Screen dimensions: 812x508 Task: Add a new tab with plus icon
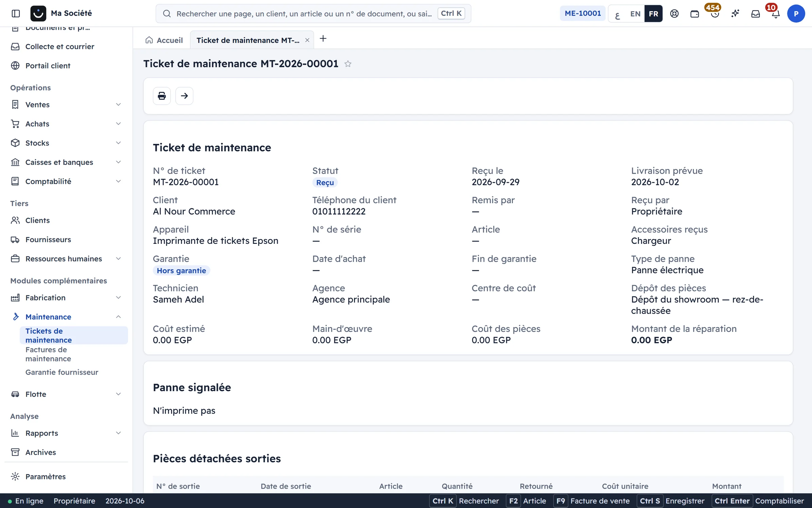pos(323,39)
